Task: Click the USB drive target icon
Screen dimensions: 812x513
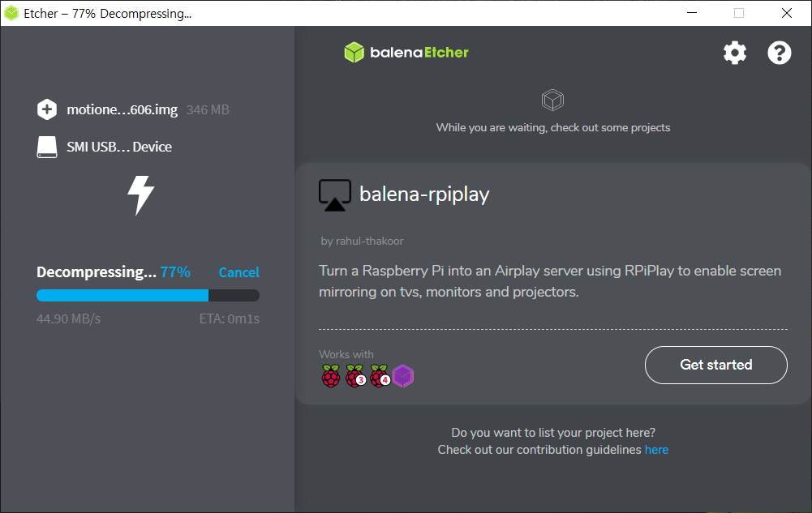Action: coord(47,147)
